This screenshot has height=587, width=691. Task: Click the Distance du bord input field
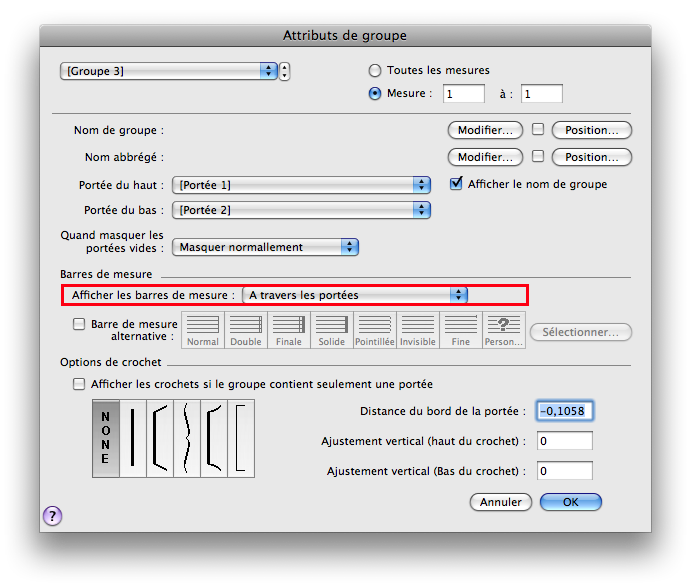point(564,411)
